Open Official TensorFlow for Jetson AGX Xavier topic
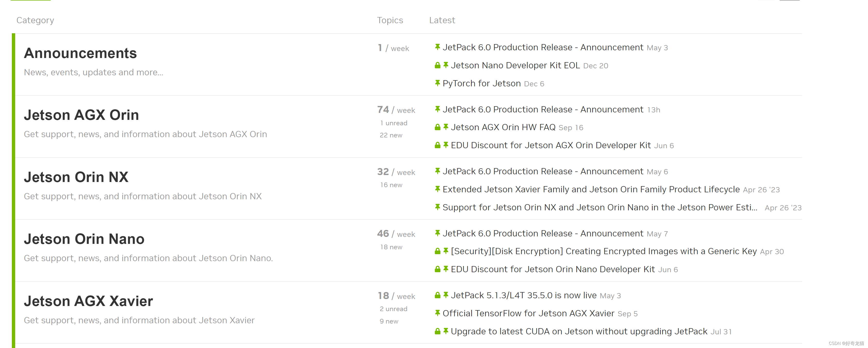Viewport: 868px width, 348px height. pos(528,314)
